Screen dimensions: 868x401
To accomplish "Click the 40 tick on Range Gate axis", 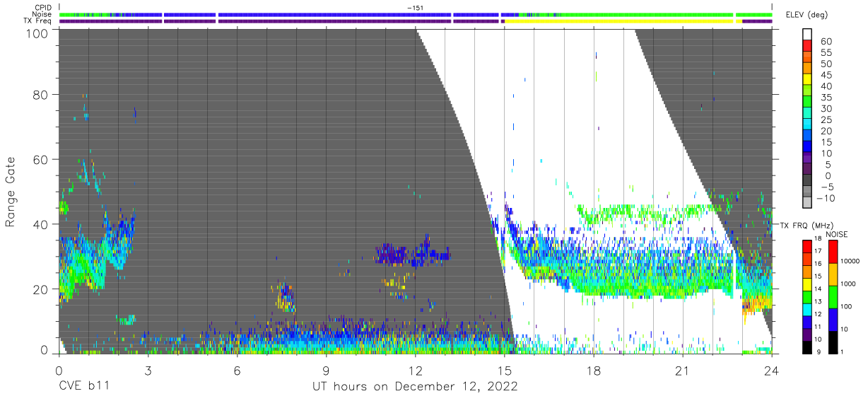I will (x=42, y=224).
